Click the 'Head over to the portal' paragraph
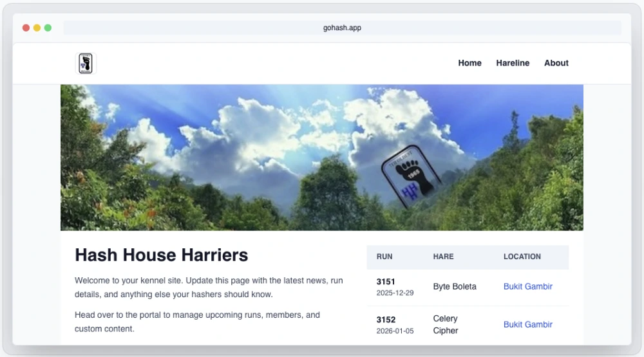The image size is (644, 357). (x=197, y=322)
